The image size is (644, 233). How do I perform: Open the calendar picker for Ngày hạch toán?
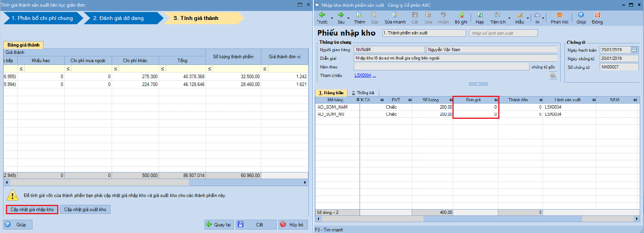634,50
